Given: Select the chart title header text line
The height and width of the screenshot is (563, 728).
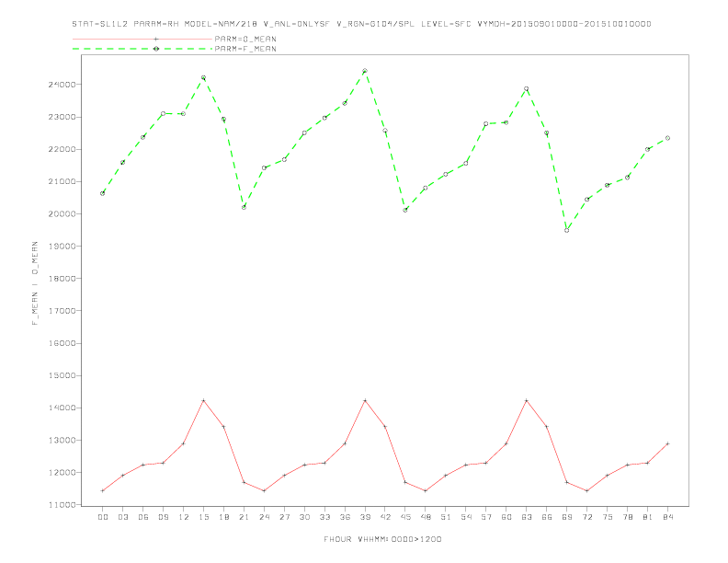Looking at the screenshot, I should 361,24.
